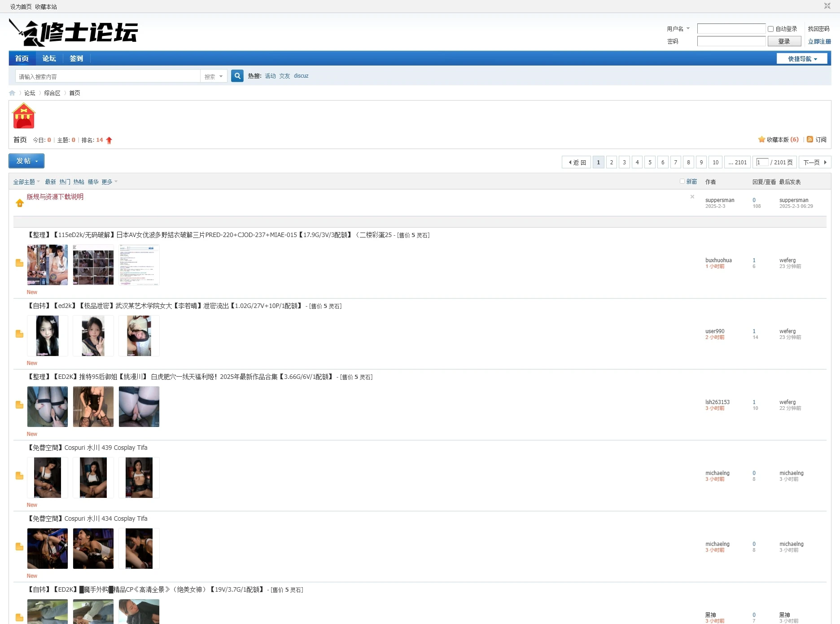Click the collapse icon at top-right corner
The height and width of the screenshot is (624, 840).
click(827, 6)
